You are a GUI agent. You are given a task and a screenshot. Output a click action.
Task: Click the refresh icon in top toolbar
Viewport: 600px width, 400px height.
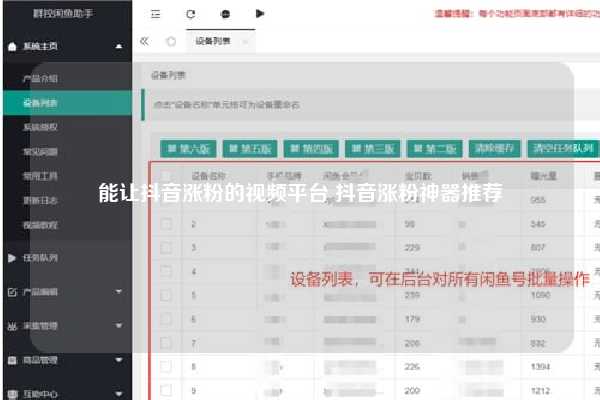point(191,14)
